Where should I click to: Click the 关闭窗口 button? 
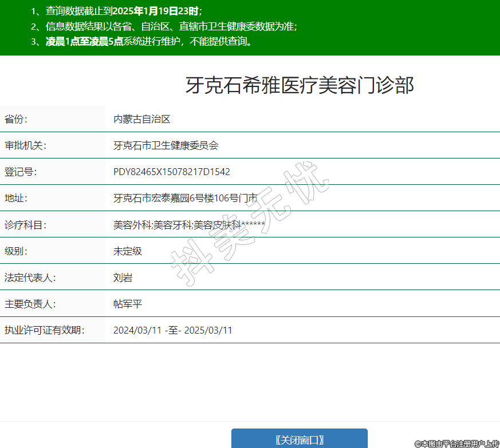[299, 439]
